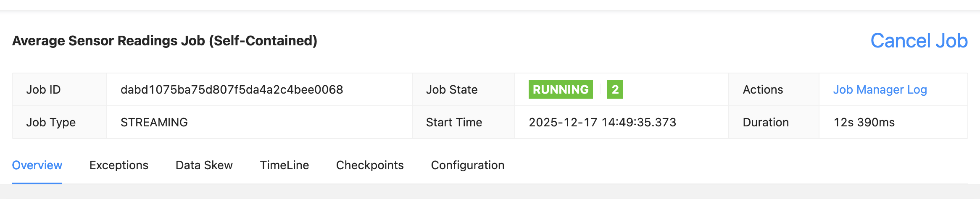View the Checkpoints tab
The width and height of the screenshot is (980, 199).
coord(369,165)
